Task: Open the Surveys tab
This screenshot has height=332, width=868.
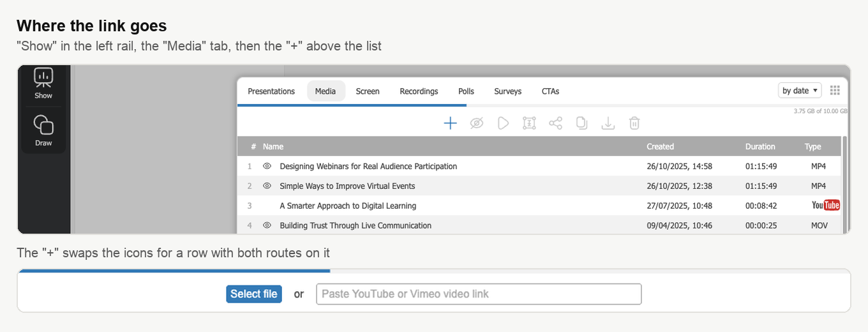Action: pyautogui.click(x=508, y=91)
